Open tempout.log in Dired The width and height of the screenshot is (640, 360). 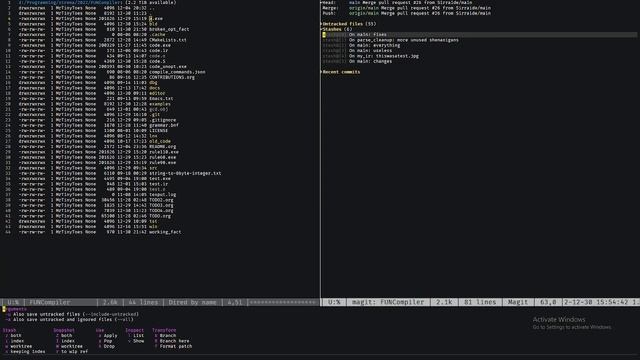162,195
